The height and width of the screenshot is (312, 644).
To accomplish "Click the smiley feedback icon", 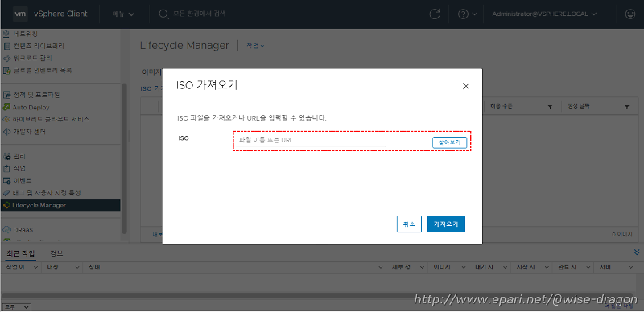I will point(630,14).
